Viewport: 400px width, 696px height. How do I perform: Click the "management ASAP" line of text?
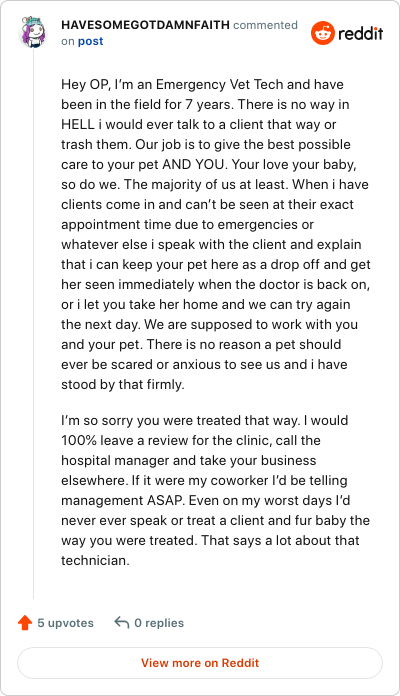206,500
